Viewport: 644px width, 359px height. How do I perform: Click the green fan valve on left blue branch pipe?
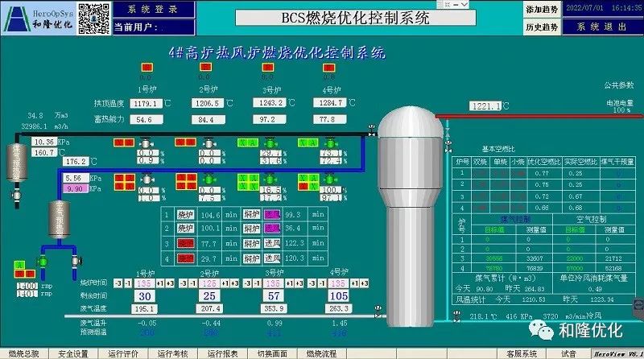click(x=43, y=262)
